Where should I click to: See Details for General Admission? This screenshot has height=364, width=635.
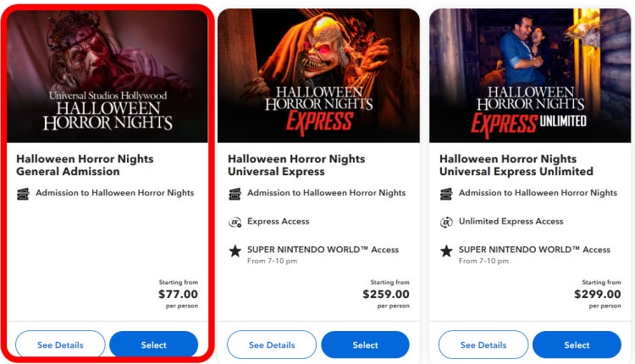tap(60, 345)
